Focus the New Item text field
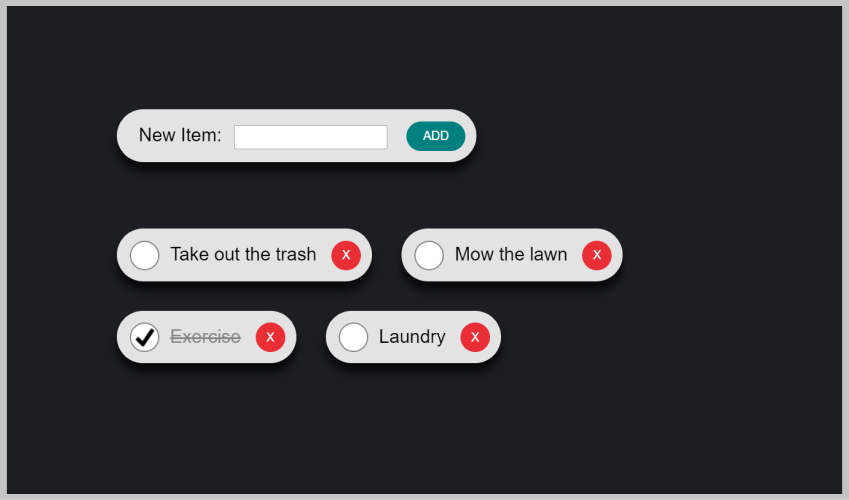Screen dimensions: 849x500 310,137
